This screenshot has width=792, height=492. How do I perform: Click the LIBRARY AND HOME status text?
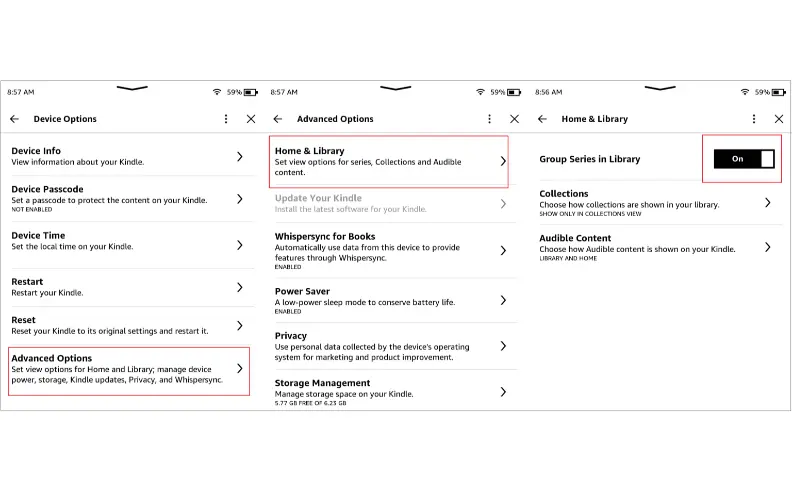[568, 258]
